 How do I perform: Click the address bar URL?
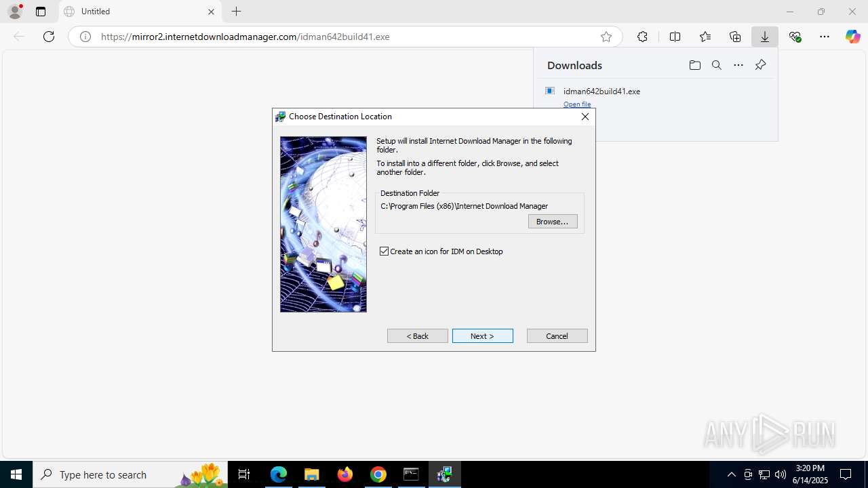click(x=245, y=37)
